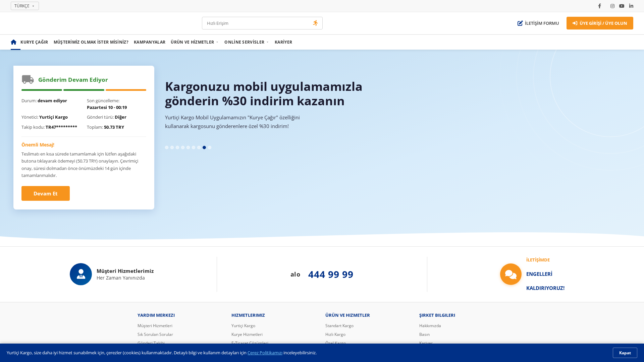Open Standart Kargo footer link
The height and width of the screenshot is (362, 644).
339,326
